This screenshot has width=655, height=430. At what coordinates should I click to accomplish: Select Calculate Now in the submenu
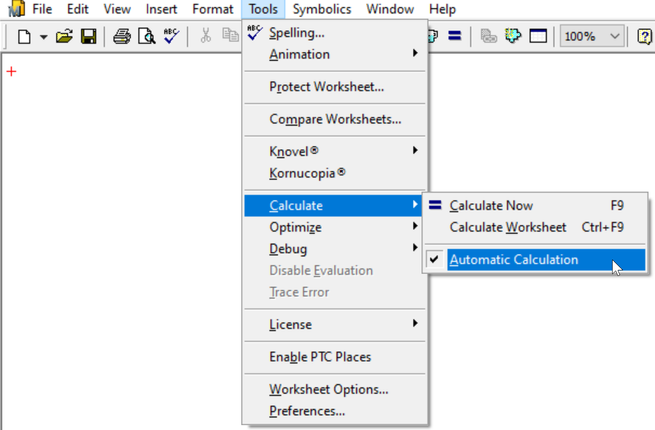pyautogui.click(x=491, y=206)
